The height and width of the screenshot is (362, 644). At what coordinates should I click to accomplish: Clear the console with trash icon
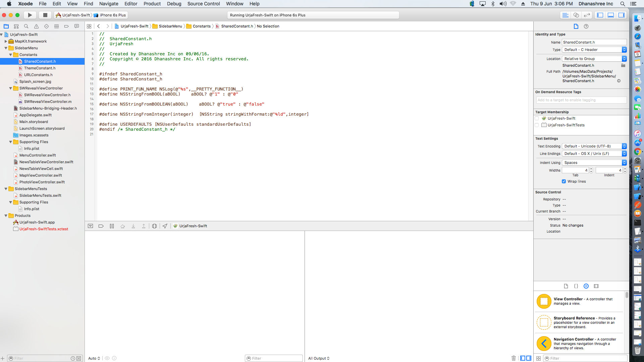point(514,358)
